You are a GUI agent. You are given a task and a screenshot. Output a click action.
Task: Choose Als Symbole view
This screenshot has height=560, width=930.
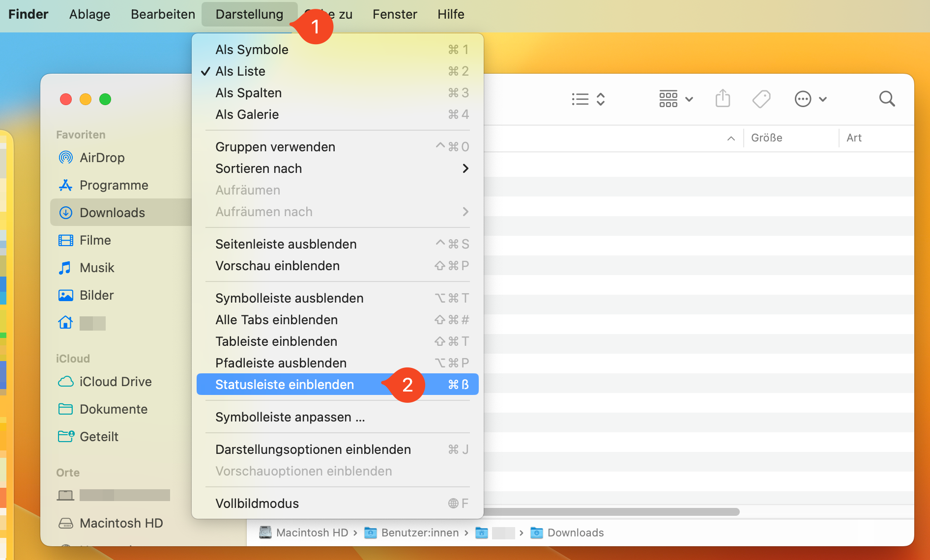pyautogui.click(x=338, y=50)
